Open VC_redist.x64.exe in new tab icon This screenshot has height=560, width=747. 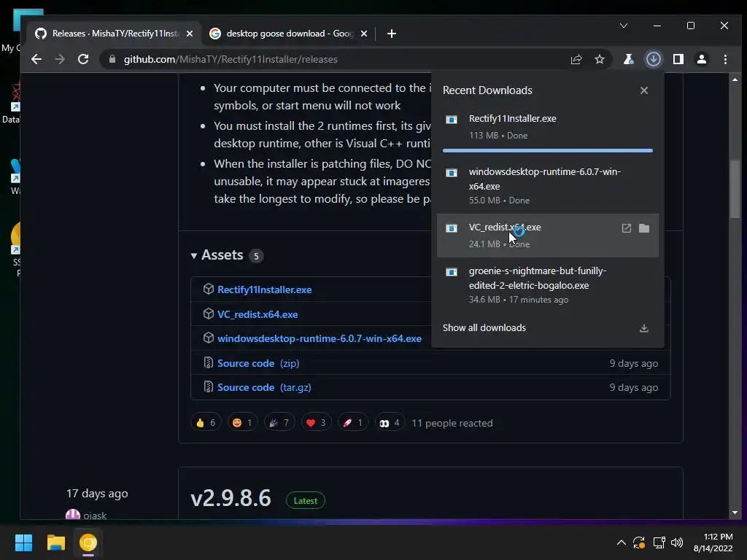pyautogui.click(x=627, y=228)
